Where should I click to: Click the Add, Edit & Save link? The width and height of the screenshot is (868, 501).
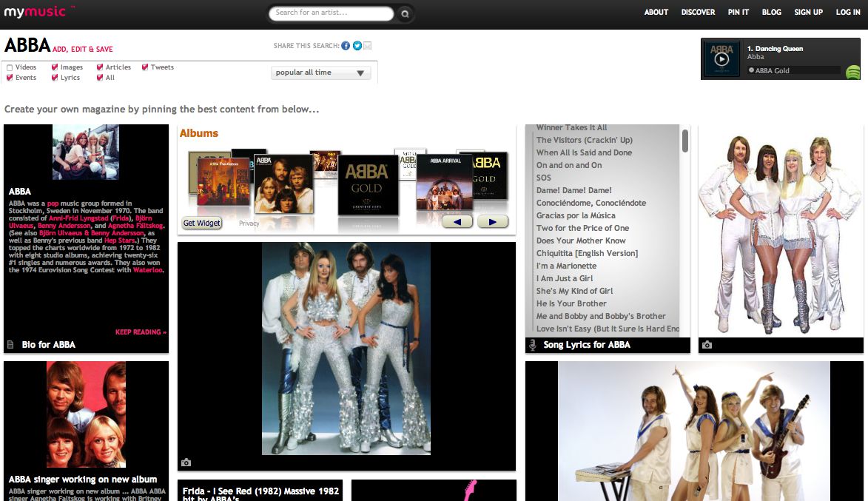[x=82, y=50]
